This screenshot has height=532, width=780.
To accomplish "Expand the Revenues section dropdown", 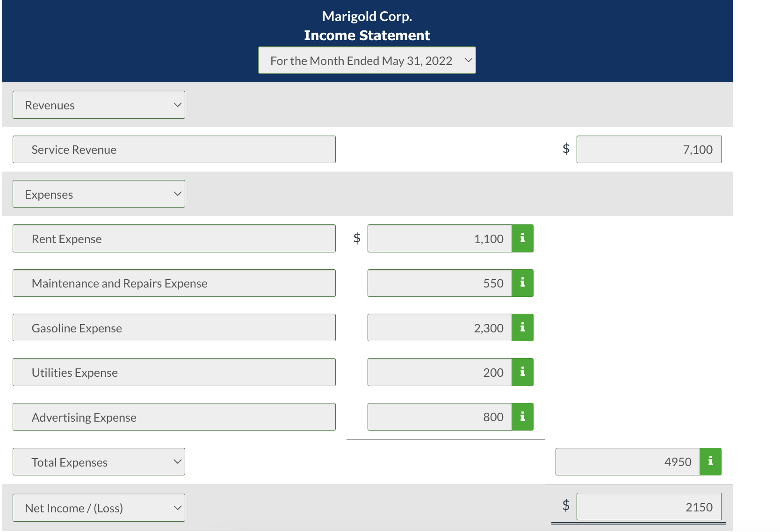I will point(99,105).
